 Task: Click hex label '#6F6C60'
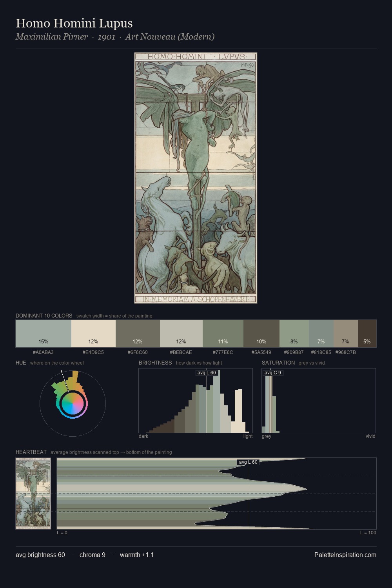pyautogui.click(x=138, y=352)
